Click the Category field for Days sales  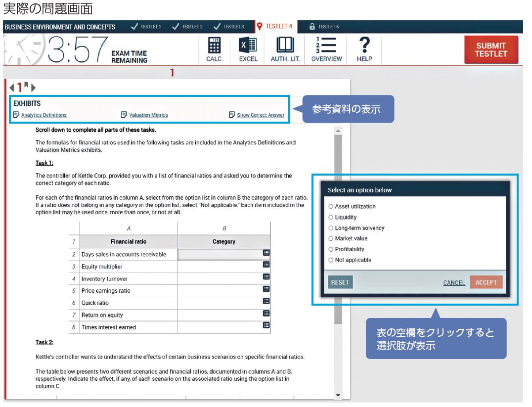coord(220,254)
